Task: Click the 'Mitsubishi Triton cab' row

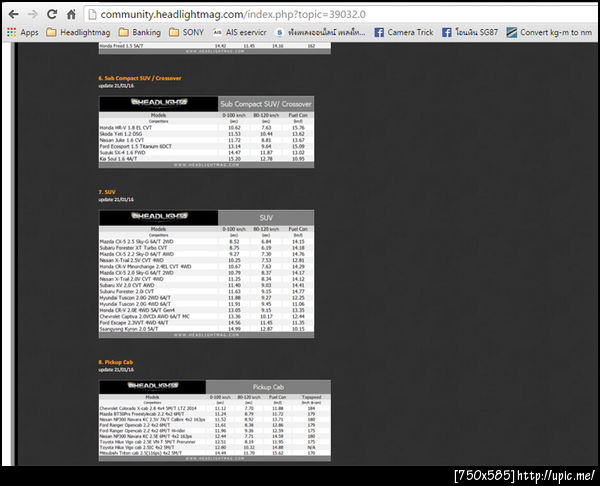Action: [215, 453]
